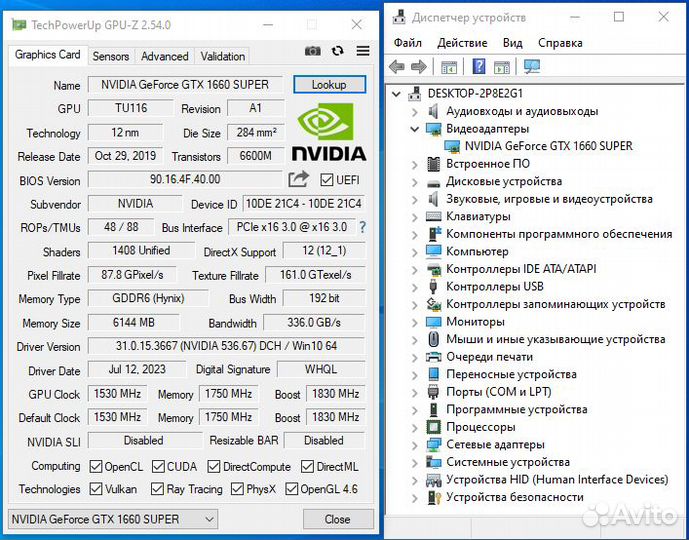Click the BIOS Version field

185,179
